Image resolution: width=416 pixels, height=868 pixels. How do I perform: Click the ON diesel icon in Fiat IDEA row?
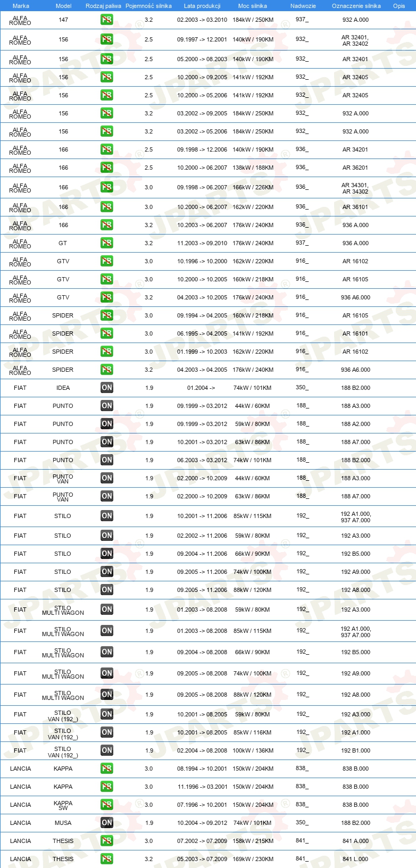pos(107,388)
